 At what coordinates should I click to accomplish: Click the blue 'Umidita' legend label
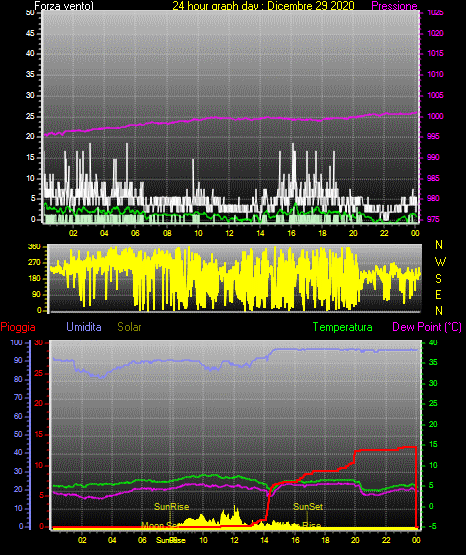point(84,327)
